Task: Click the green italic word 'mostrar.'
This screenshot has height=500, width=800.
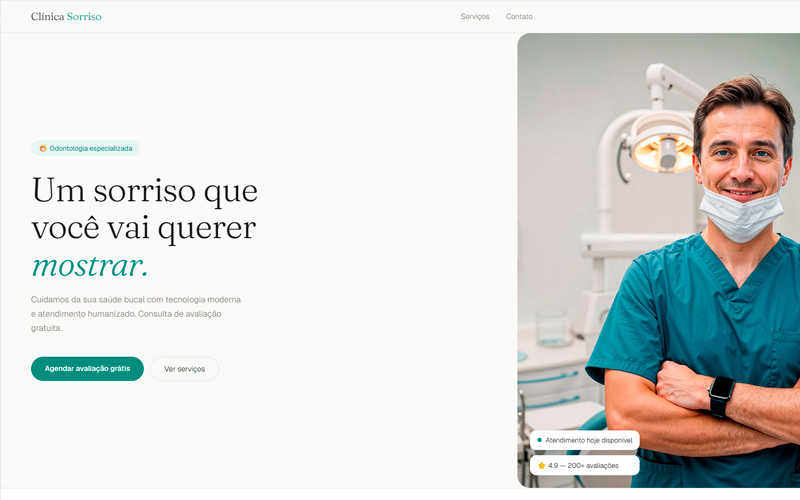Action: pos(90,266)
